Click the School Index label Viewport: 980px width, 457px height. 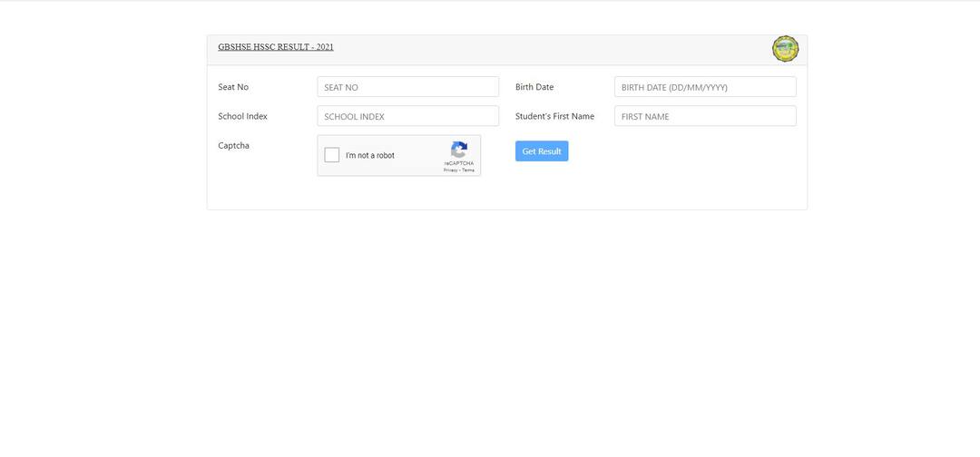242,116
